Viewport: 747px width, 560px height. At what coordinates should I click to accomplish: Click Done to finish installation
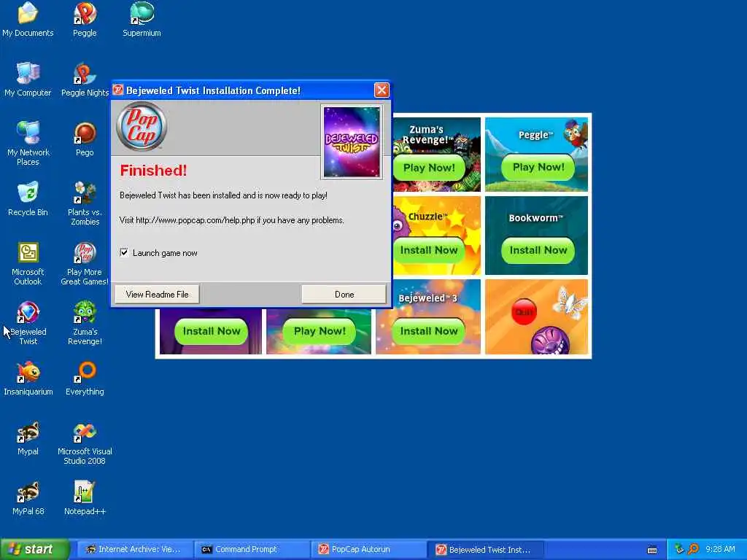[344, 295]
